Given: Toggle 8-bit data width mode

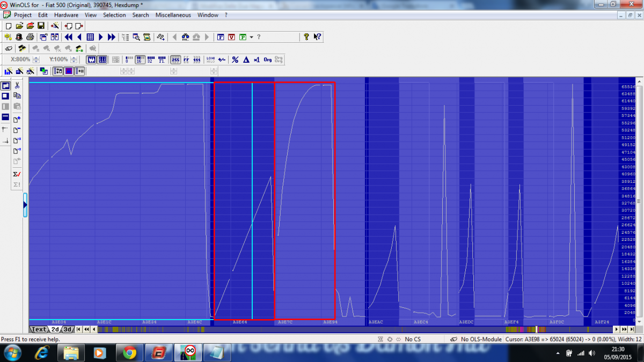Looking at the screenshot, I should (128, 60).
